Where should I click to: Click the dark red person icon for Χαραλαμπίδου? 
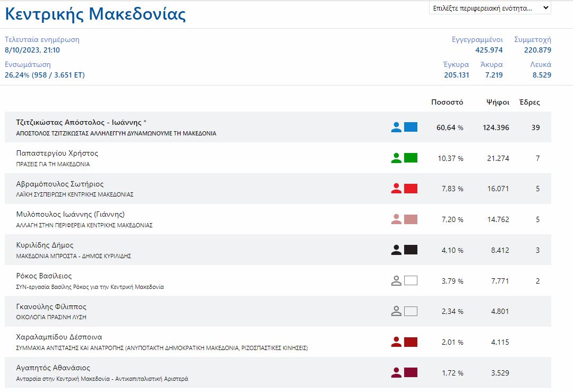coord(396,342)
